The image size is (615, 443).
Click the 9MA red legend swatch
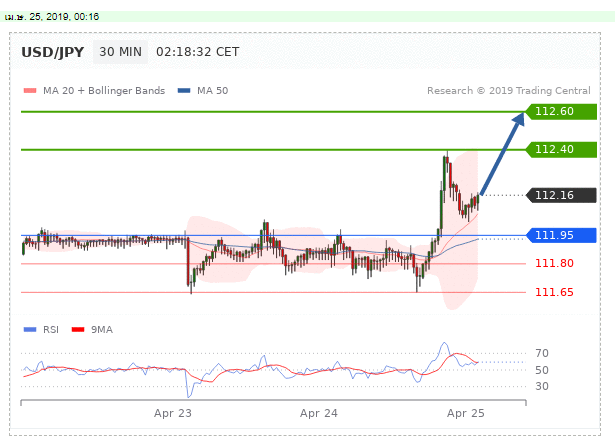(78, 330)
